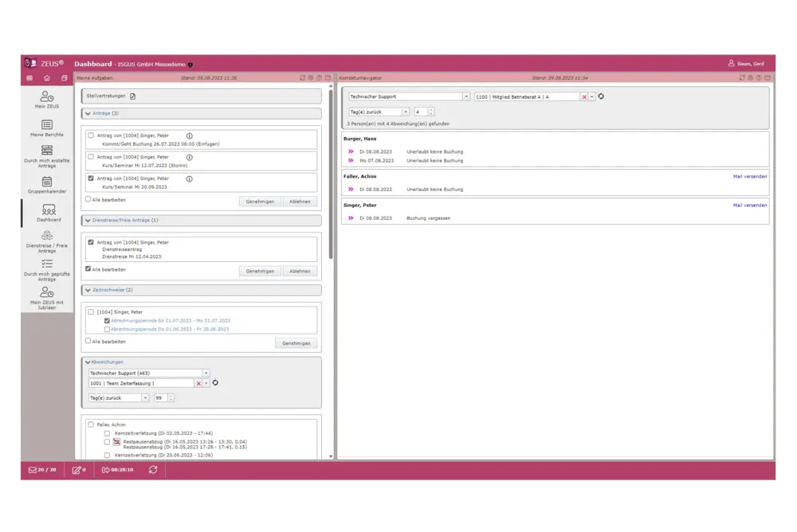Click Ablehnen button in Anträge section
Image resolution: width=797 pixels, height=532 pixels.
tap(300, 201)
